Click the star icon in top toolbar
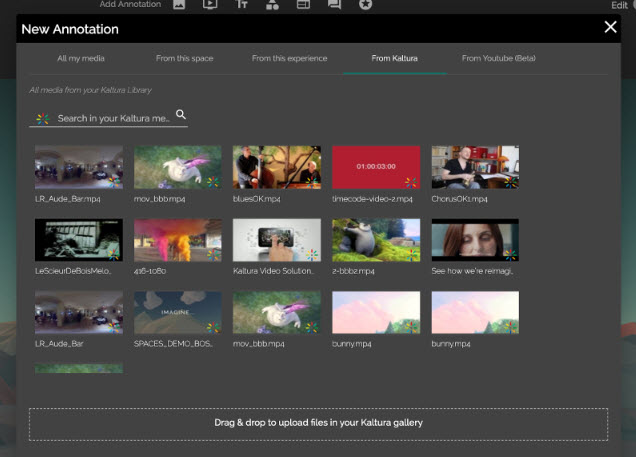This screenshot has width=636, height=457. point(365,5)
